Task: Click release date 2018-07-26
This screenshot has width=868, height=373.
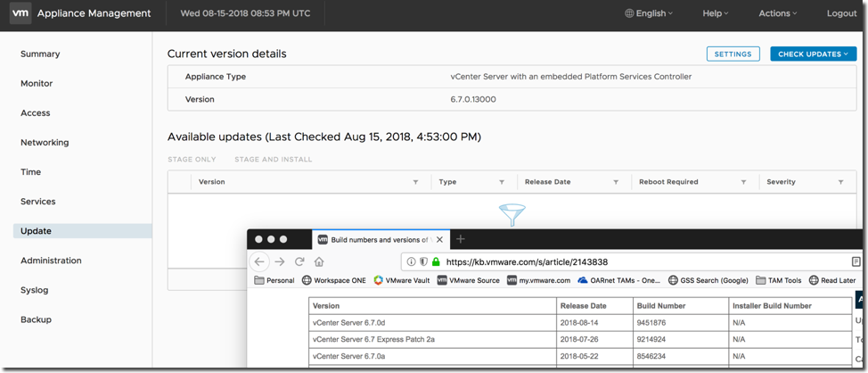Action: [579, 339]
